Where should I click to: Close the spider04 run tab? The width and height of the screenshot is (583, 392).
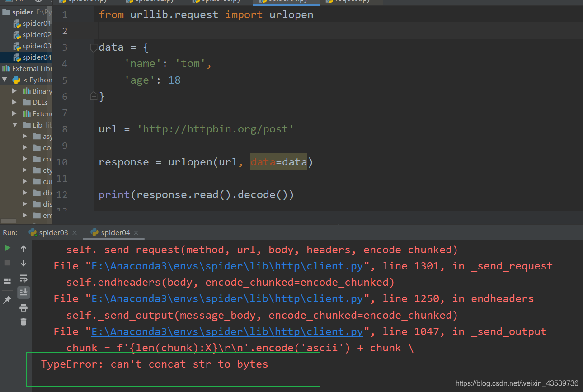[x=136, y=233]
